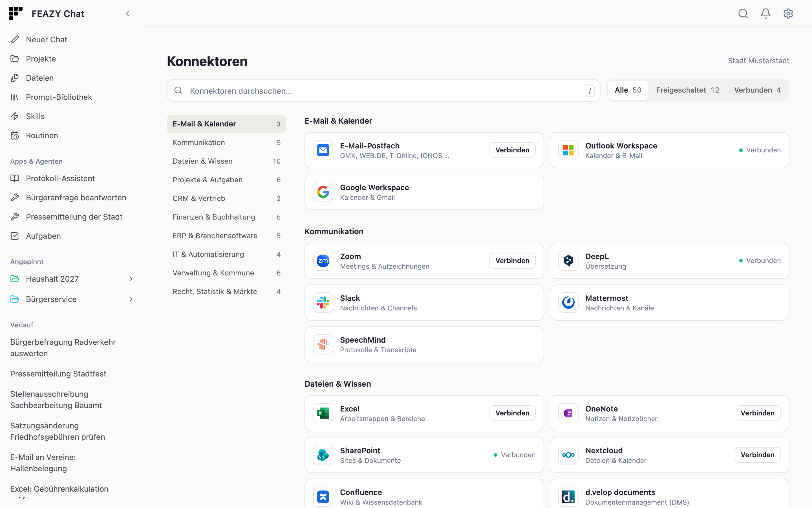Click the FEAZY Chat logo

16,14
